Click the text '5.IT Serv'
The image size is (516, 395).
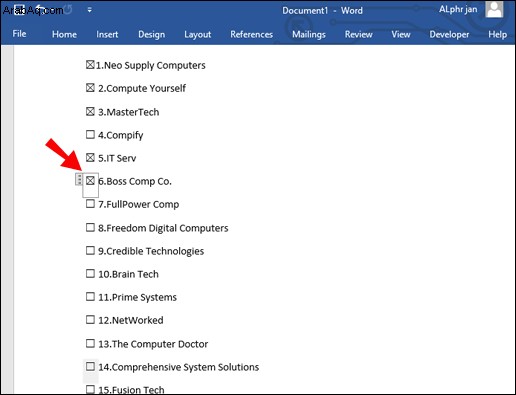(x=117, y=158)
